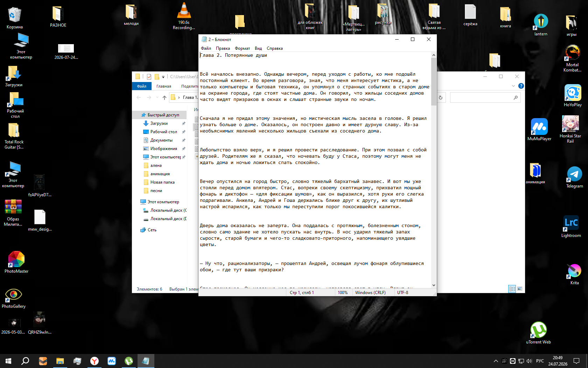This screenshot has height=368, width=588.
Task: Go up one folder with the arrow
Action: point(164,97)
